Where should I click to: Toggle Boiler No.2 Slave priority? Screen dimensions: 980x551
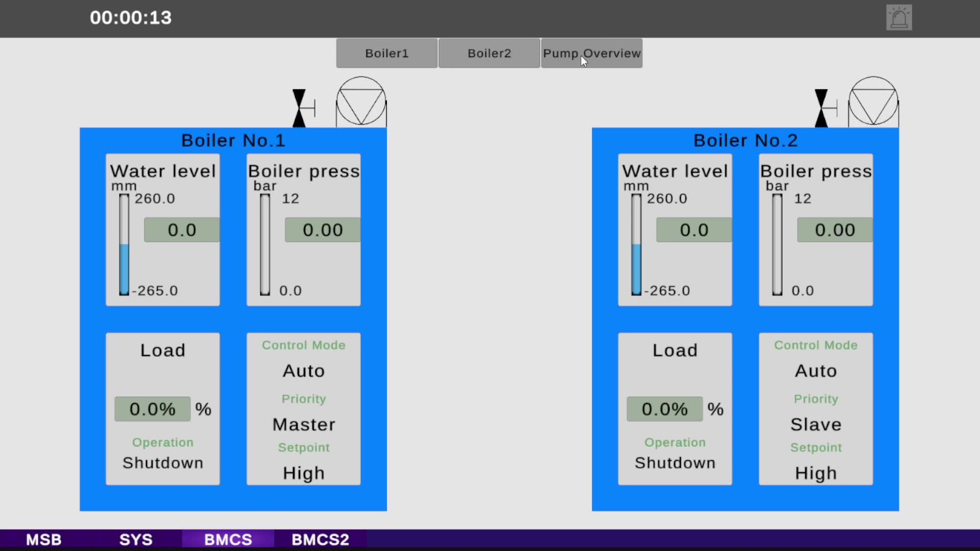click(816, 424)
